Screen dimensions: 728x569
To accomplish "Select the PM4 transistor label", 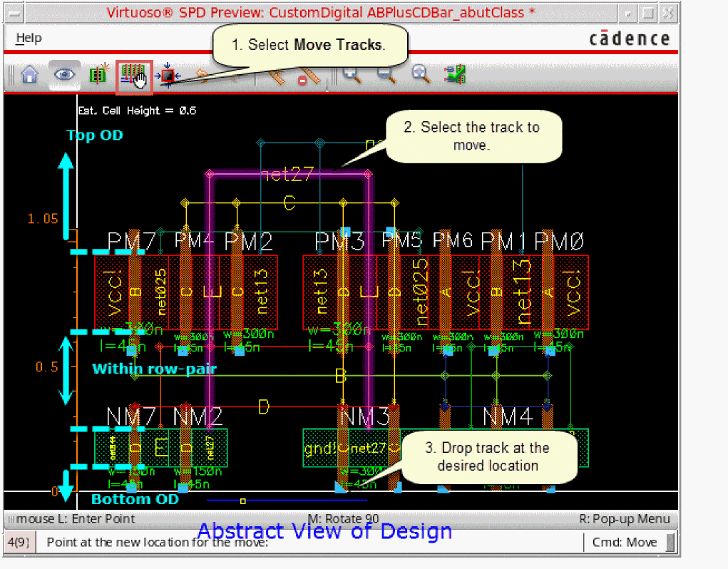I will point(194,240).
